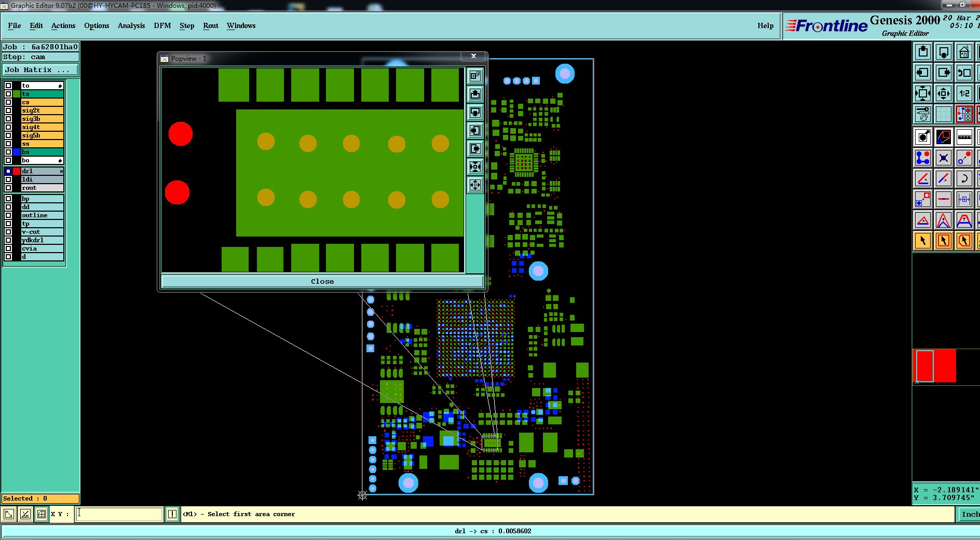Toggle checkbox for layer outline
Screen dimensions: 980x540
[8, 215]
